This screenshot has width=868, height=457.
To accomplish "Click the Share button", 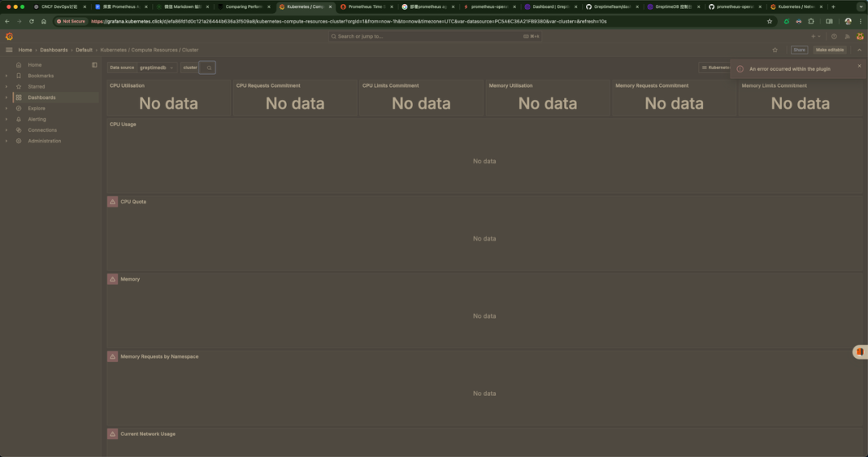I will coord(799,50).
